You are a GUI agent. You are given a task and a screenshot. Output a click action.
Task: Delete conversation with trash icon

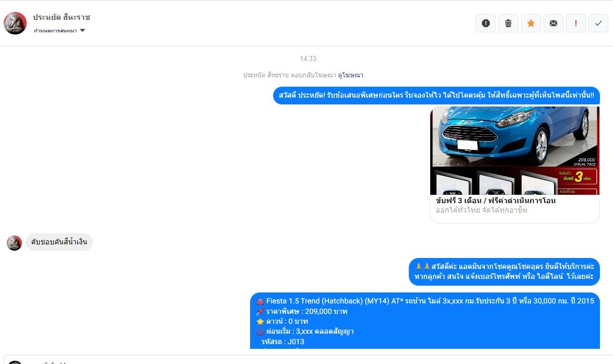click(508, 24)
